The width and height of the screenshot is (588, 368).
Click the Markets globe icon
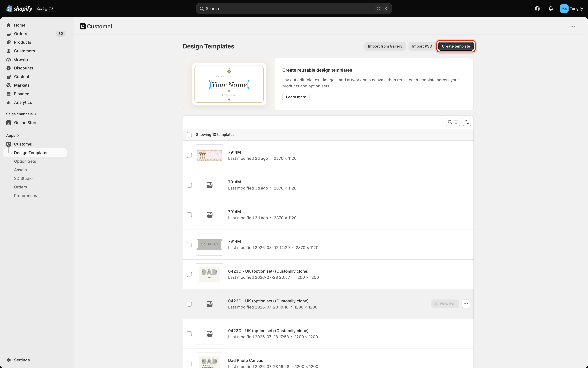point(9,85)
